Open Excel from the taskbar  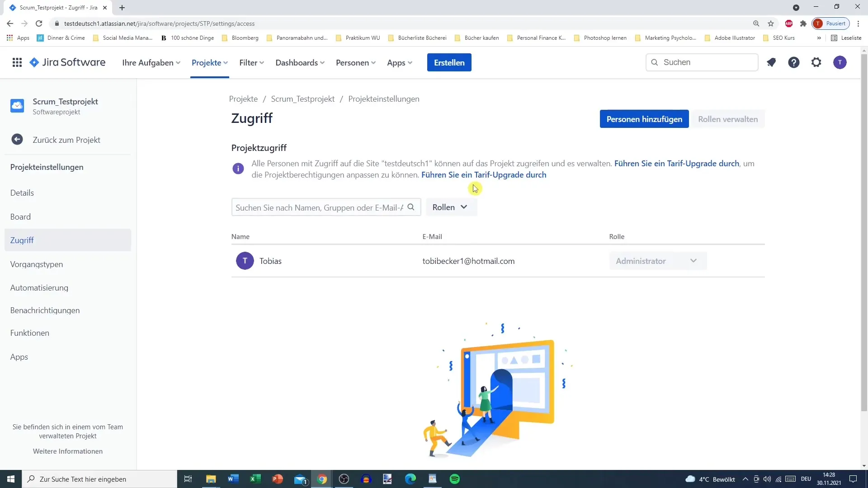[255, 479]
